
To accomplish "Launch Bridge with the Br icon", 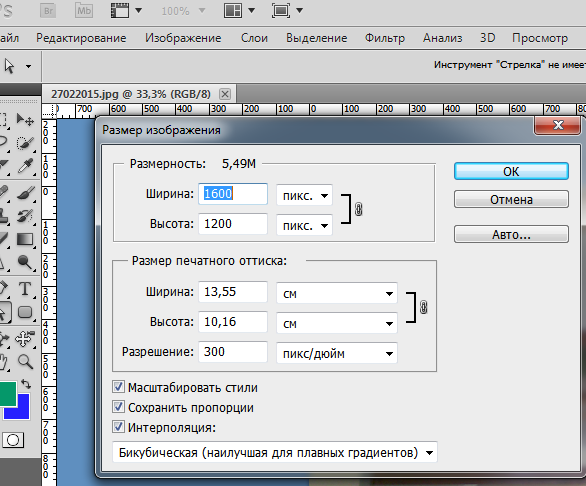I will (x=48, y=11).
